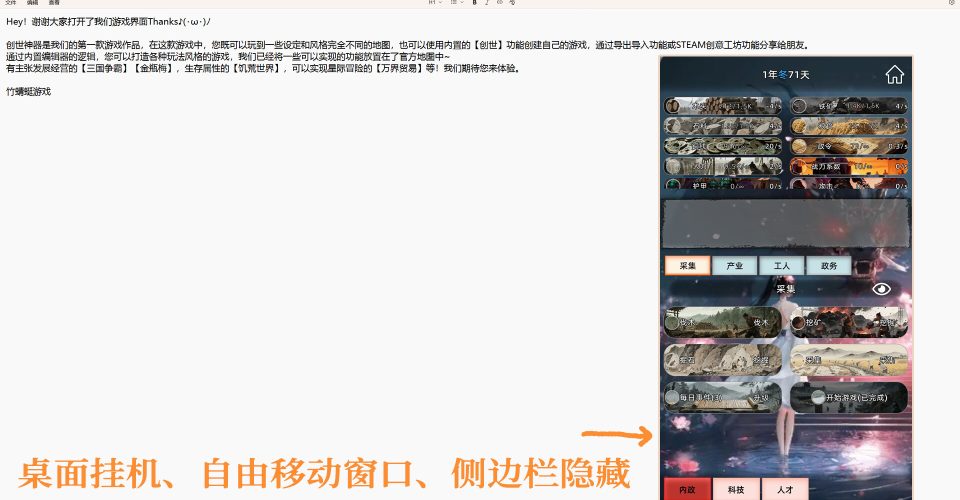
Task: Open the 文件 menu
Action: pos(11,3)
